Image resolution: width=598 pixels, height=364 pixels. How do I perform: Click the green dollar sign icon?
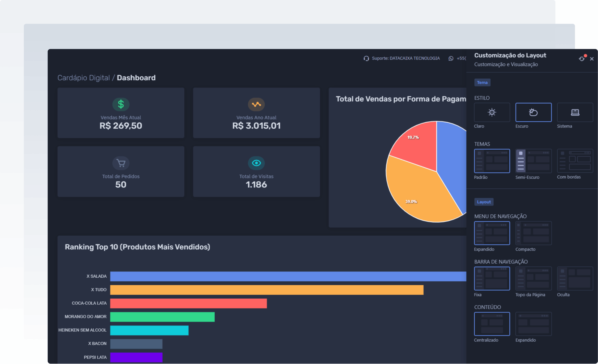[x=121, y=104]
